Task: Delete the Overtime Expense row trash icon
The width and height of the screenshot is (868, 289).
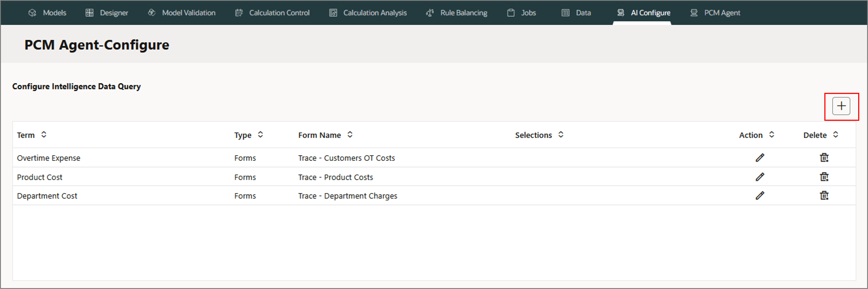Action: point(824,158)
